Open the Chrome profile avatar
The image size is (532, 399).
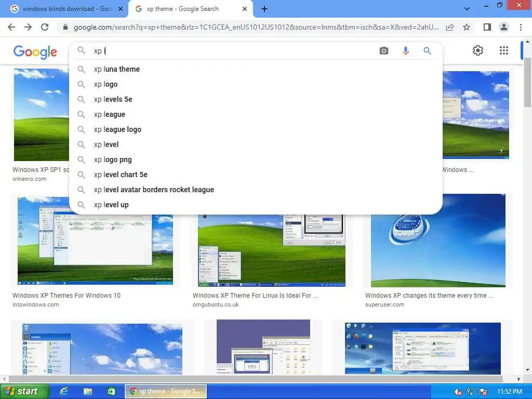coord(504,27)
